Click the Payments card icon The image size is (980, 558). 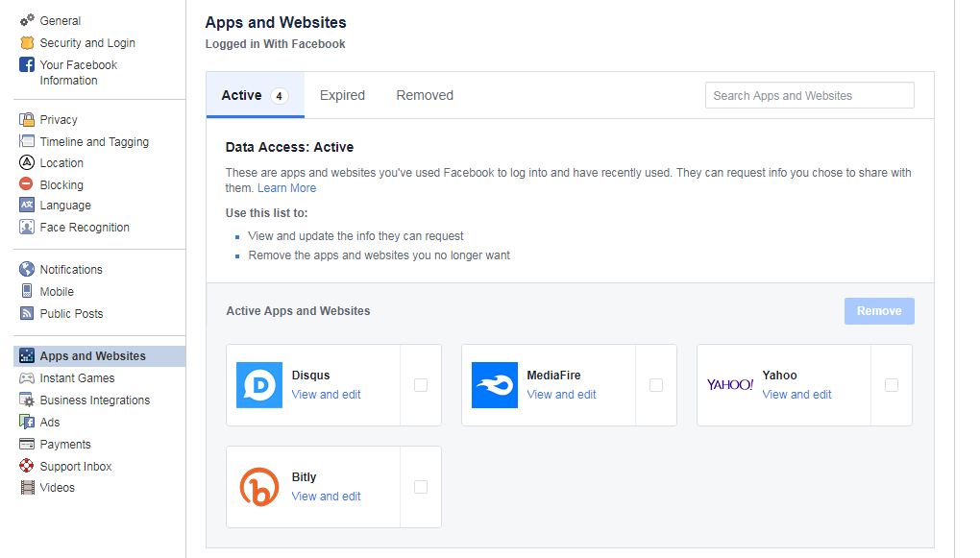[27, 445]
